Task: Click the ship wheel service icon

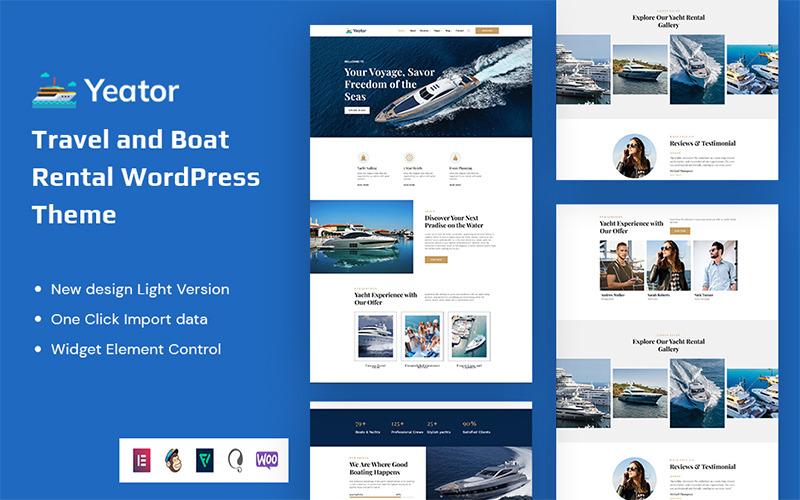Action: pyautogui.click(x=408, y=158)
